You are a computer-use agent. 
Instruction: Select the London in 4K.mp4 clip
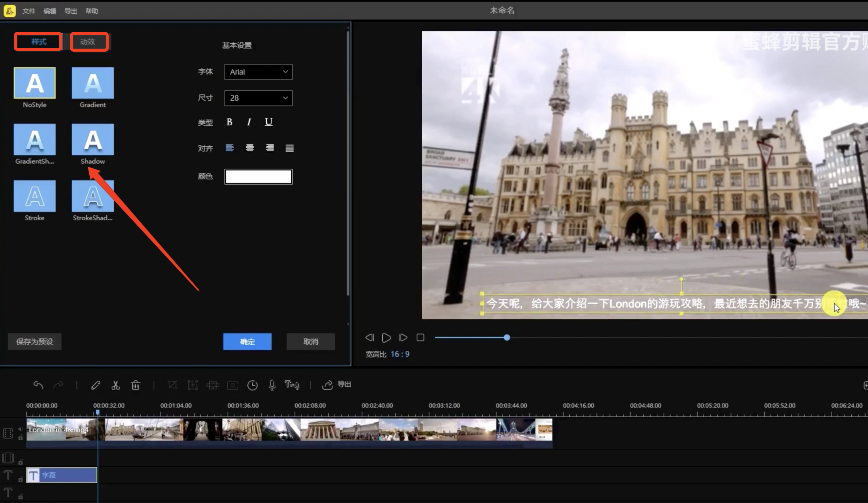pos(289,433)
